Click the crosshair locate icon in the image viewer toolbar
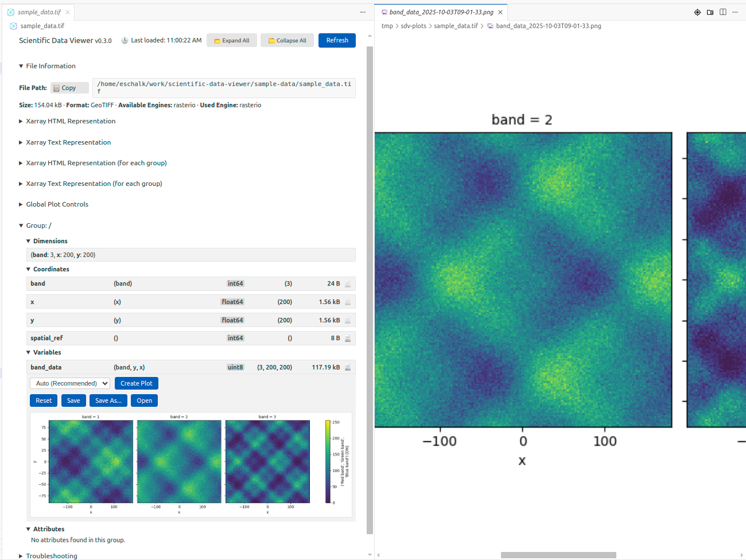Image resolution: width=746 pixels, height=560 pixels. point(697,11)
